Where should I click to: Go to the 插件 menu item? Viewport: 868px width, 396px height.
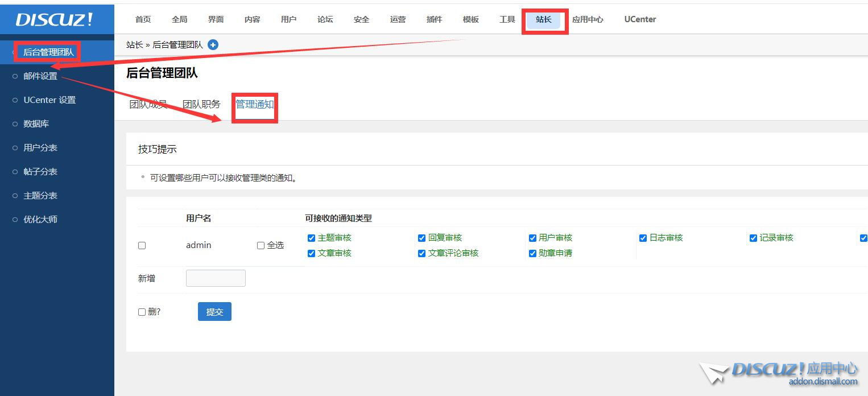434,19
